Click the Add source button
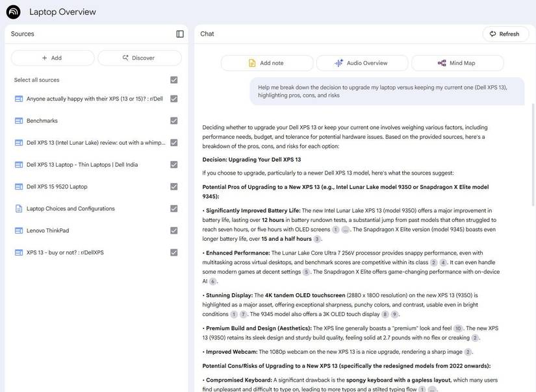The image size is (536, 392). click(53, 58)
